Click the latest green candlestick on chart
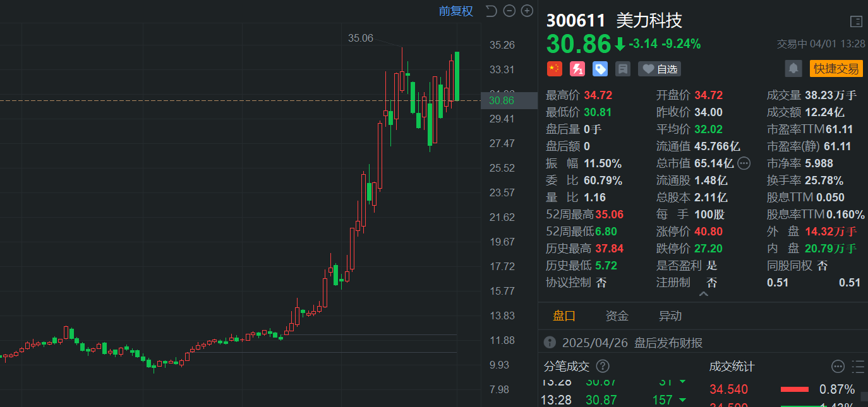868x407 pixels. tap(457, 76)
